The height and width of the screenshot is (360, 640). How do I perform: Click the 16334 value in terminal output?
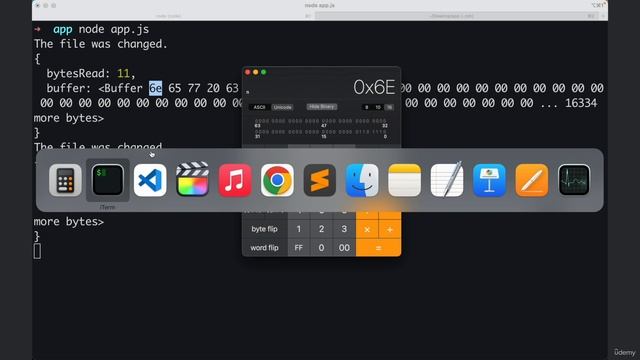click(581, 103)
